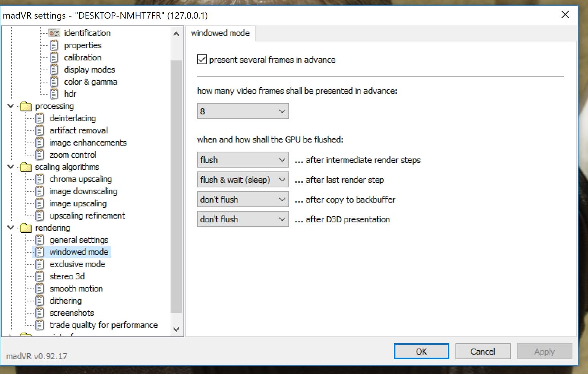Open the exclusive mode settings page

pos(77,264)
